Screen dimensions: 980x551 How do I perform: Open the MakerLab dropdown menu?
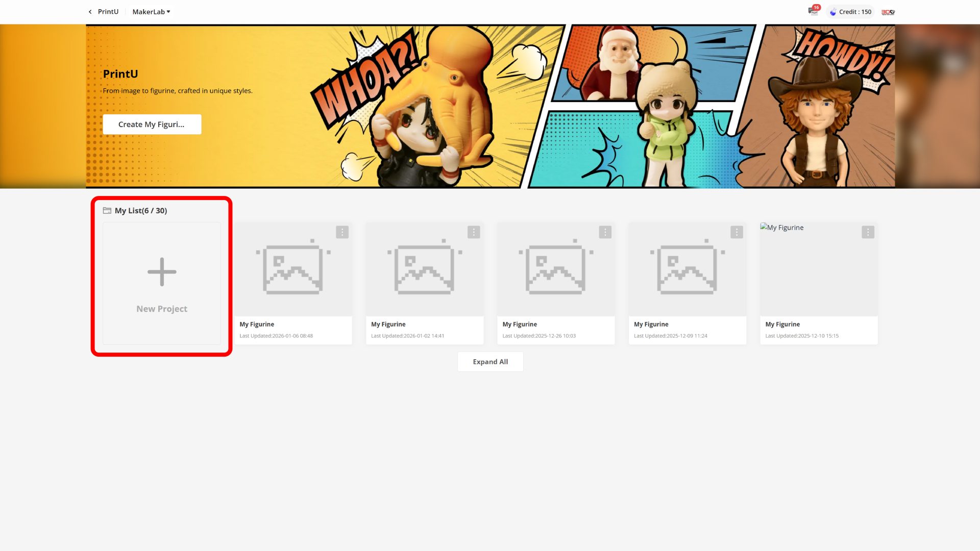[x=151, y=12]
